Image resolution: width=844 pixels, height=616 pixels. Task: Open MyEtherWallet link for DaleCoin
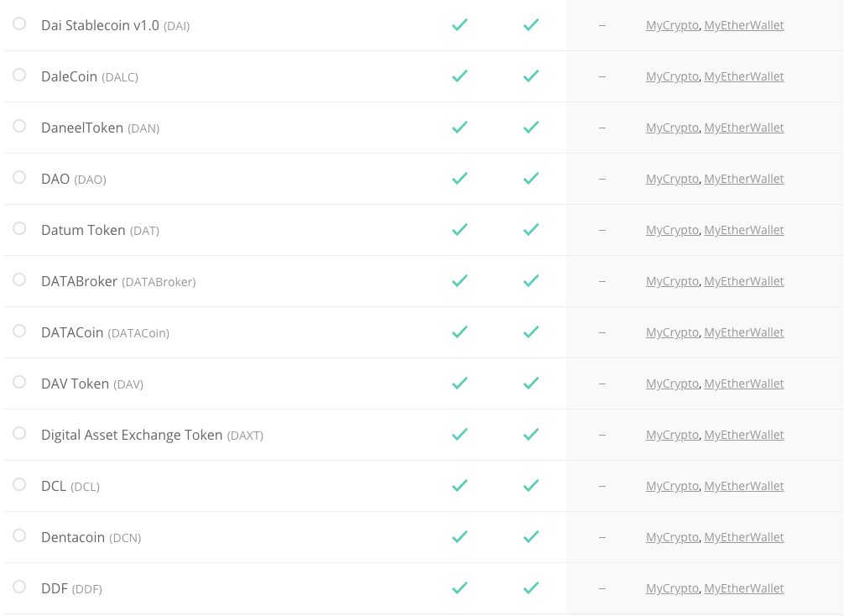(744, 76)
